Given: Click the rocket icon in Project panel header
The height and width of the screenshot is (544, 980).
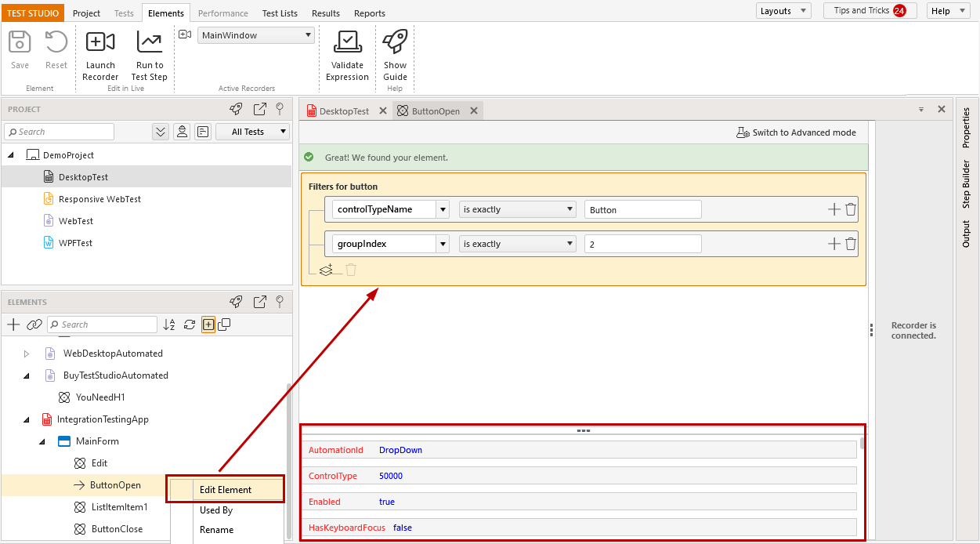Looking at the screenshot, I should click(x=236, y=109).
